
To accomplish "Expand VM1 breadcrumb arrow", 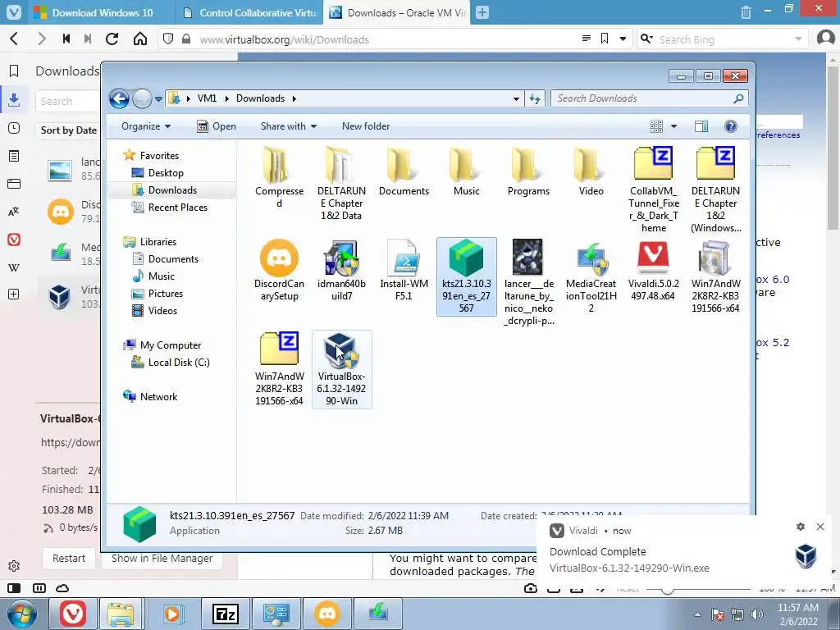I will tap(226, 98).
